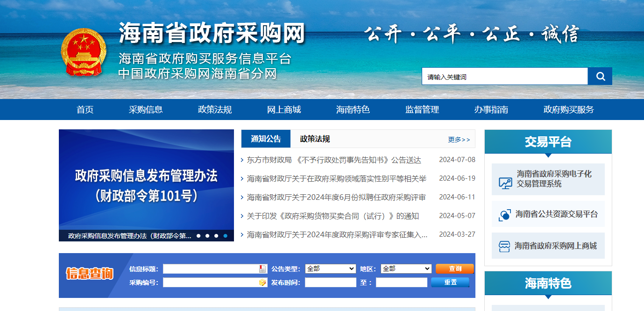Open the 更多>> announcements link
Screen dimensions: 644x311
[x=458, y=139]
